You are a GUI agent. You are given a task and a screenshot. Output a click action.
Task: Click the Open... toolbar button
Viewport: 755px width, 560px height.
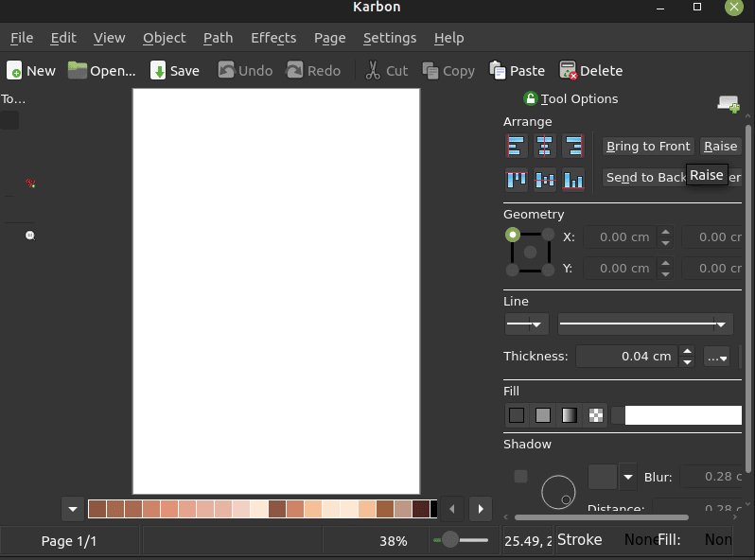[101, 71]
